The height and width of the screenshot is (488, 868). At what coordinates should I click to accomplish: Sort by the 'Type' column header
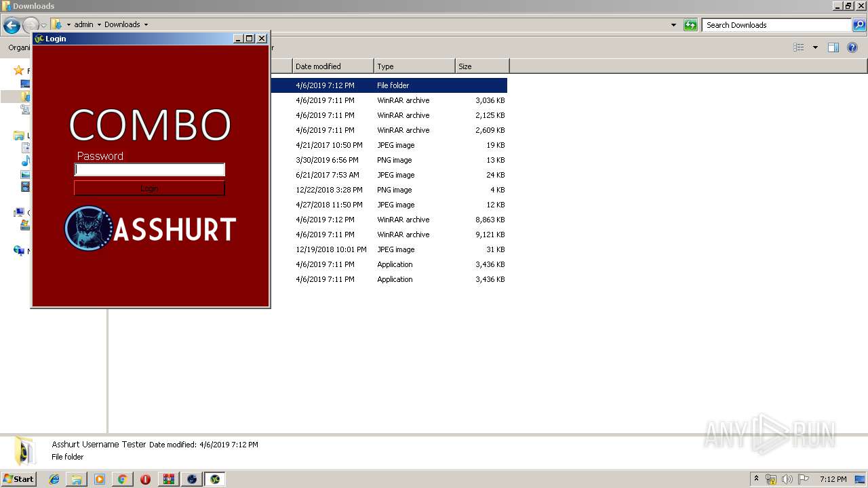pyautogui.click(x=414, y=66)
